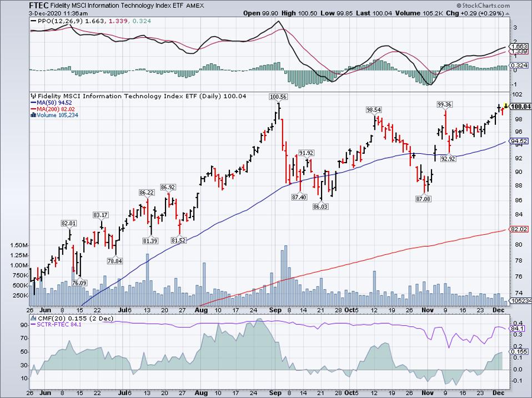Click the AMEX exchange label
Image resolution: width=532 pixels, height=398 pixels.
[195, 6]
